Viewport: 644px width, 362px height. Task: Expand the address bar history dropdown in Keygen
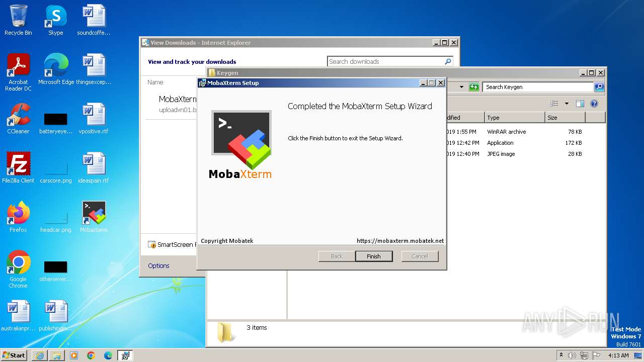[461, 87]
